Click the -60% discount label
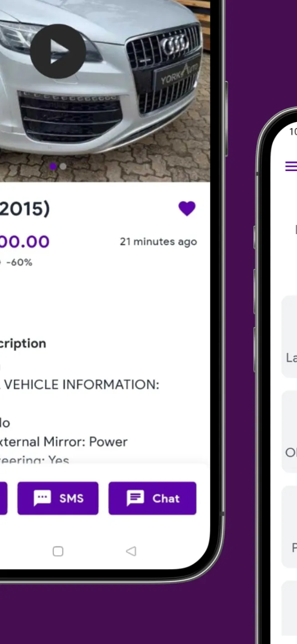The height and width of the screenshot is (644, 297). coord(19,262)
